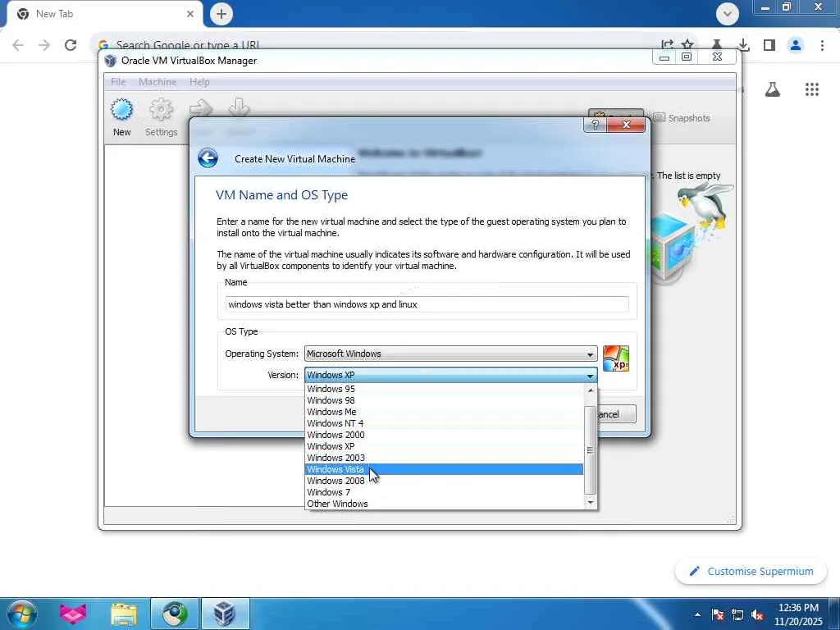Select Windows 98 from version list

[444, 400]
